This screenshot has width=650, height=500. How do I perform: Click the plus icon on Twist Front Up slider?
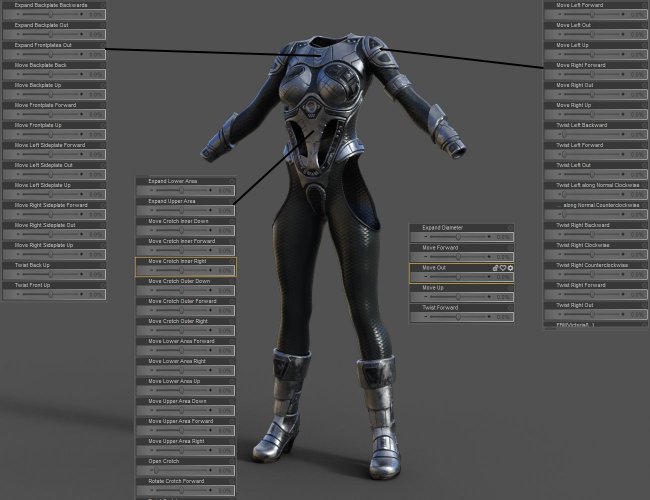[x=81, y=294]
